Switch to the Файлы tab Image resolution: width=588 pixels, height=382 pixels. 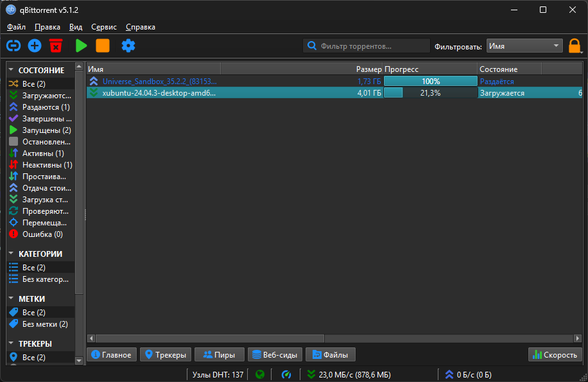(x=331, y=354)
